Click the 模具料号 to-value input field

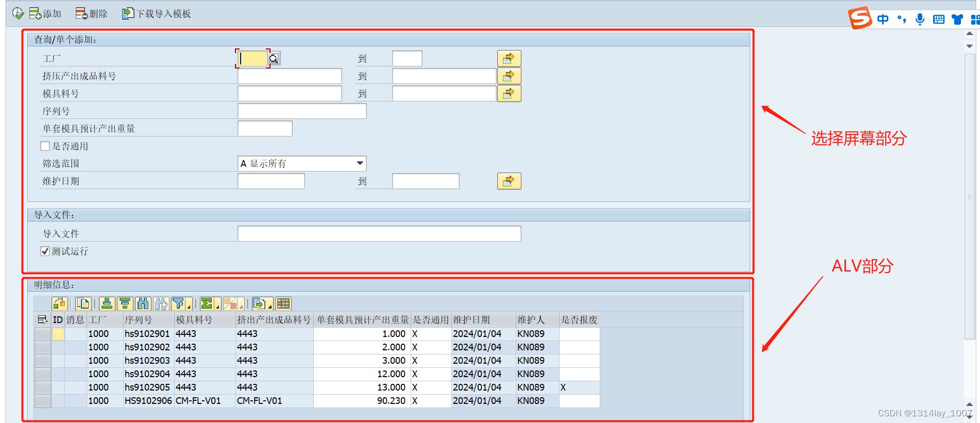[444, 94]
